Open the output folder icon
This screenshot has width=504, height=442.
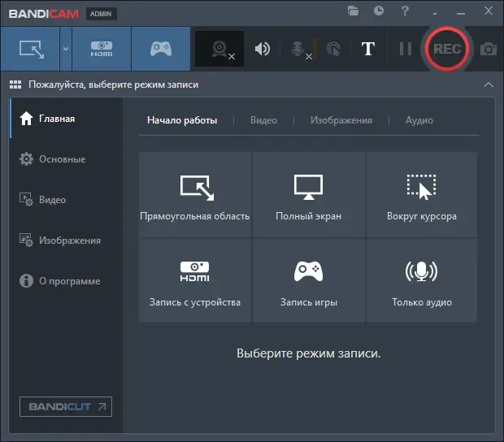(353, 11)
